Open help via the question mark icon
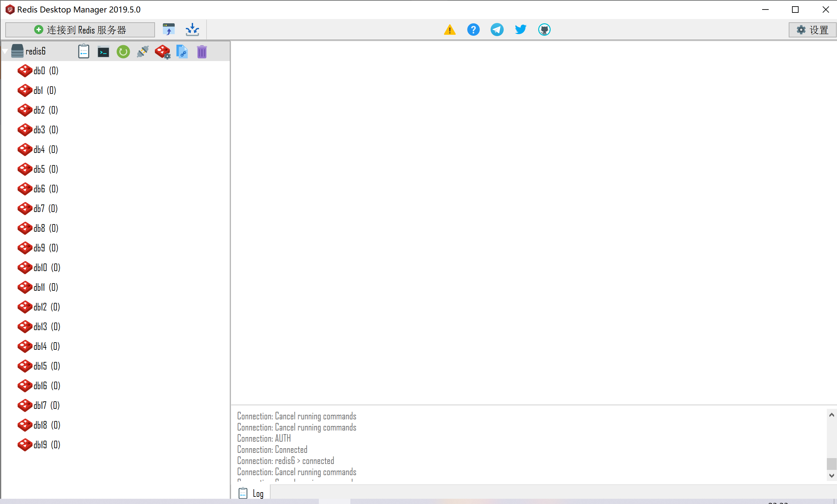The width and height of the screenshot is (837, 504). point(473,30)
